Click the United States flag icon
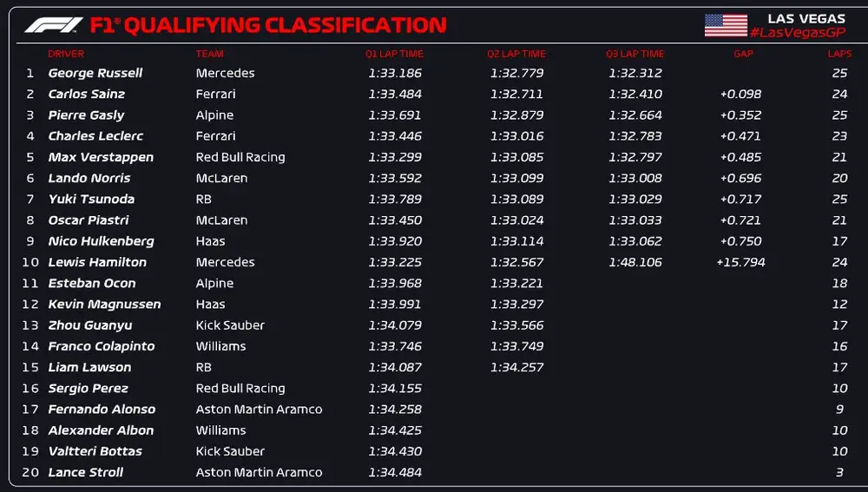The image size is (868, 492). click(x=726, y=25)
